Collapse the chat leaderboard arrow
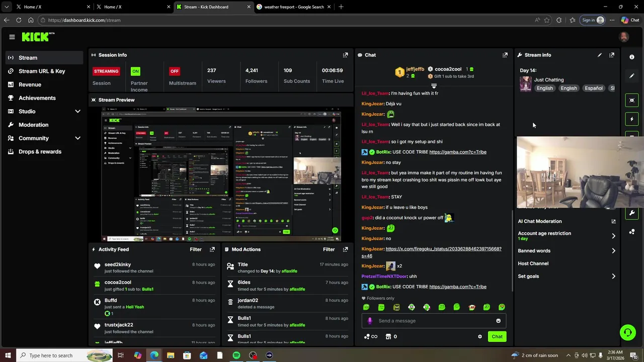 tap(434, 86)
